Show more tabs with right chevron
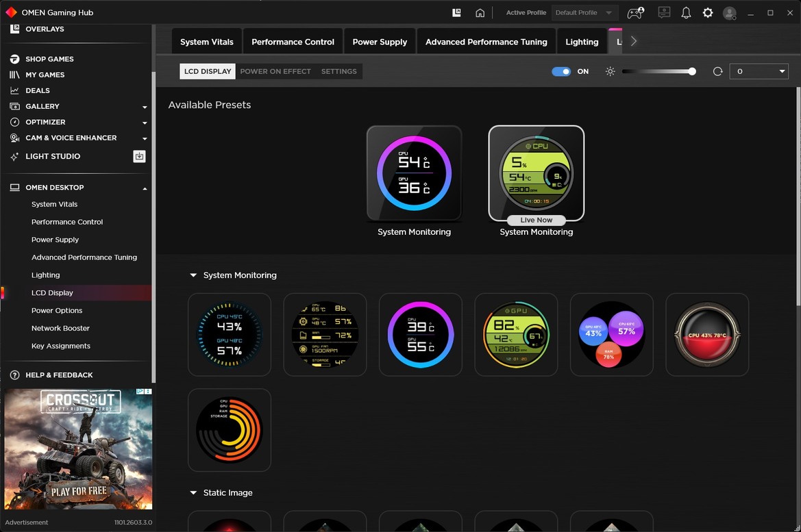This screenshot has height=532, width=801. pyautogui.click(x=633, y=41)
